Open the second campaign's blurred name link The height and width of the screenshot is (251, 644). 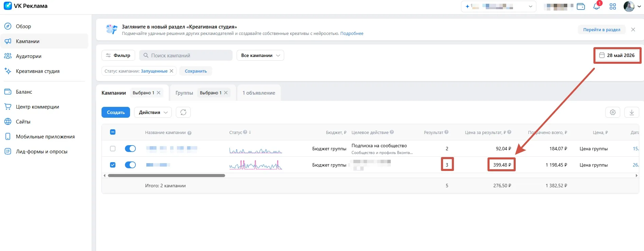pos(158,165)
